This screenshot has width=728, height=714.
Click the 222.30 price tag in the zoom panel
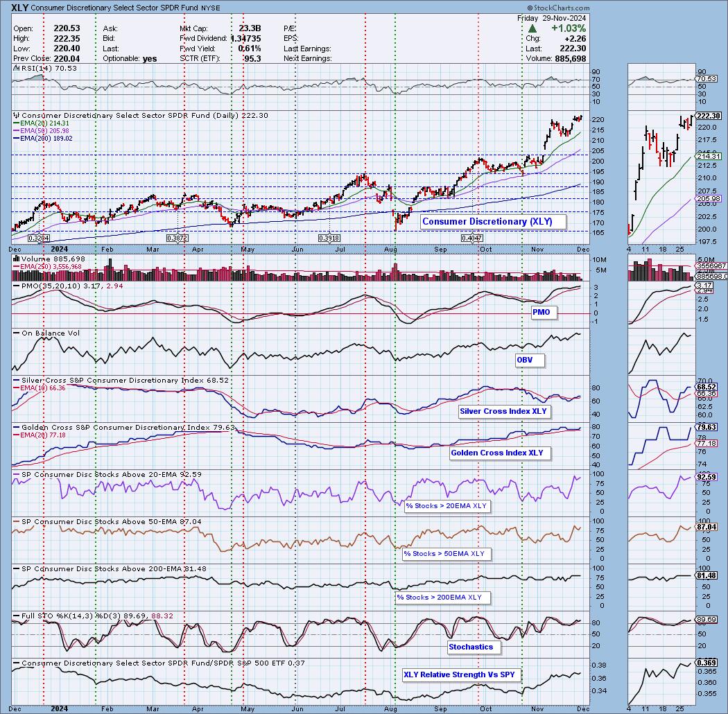coord(709,116)
